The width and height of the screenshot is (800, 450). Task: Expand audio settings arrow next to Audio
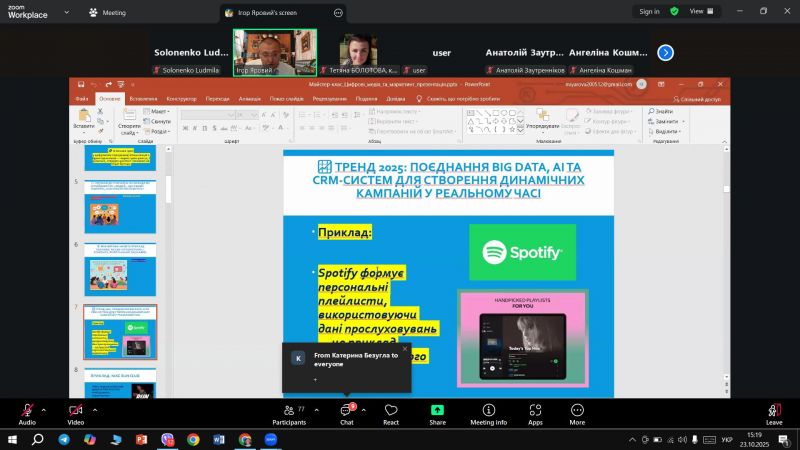click(x=44, y=409)
